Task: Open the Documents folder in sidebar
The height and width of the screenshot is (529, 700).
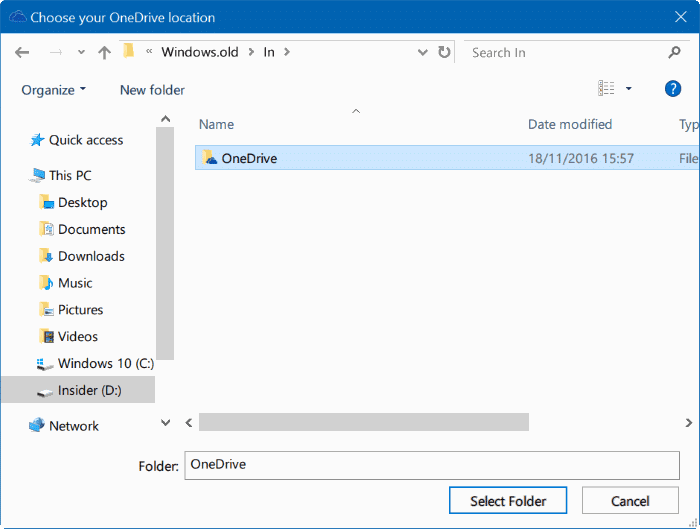Action: coord(92,229)
